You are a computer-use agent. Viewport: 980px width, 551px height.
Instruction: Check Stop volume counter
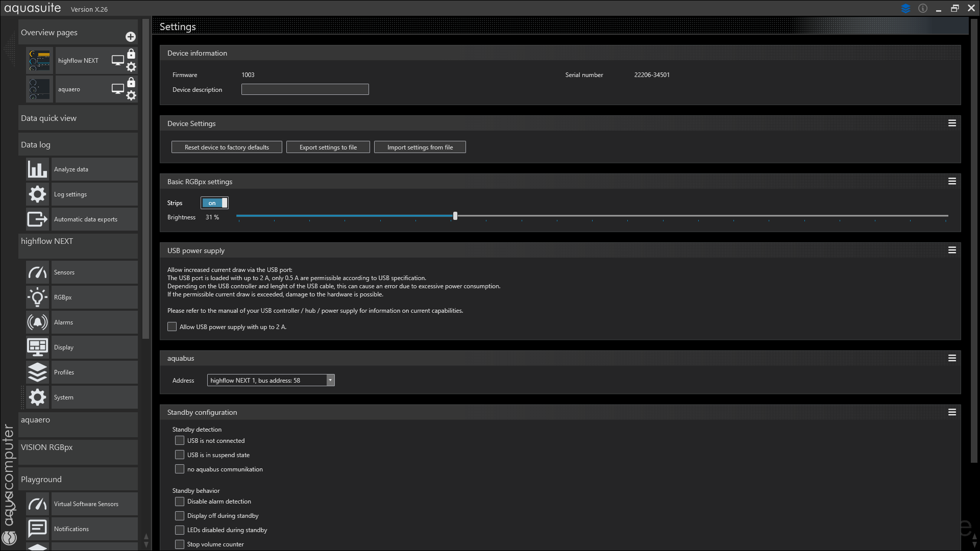click(x=180, y=544)
